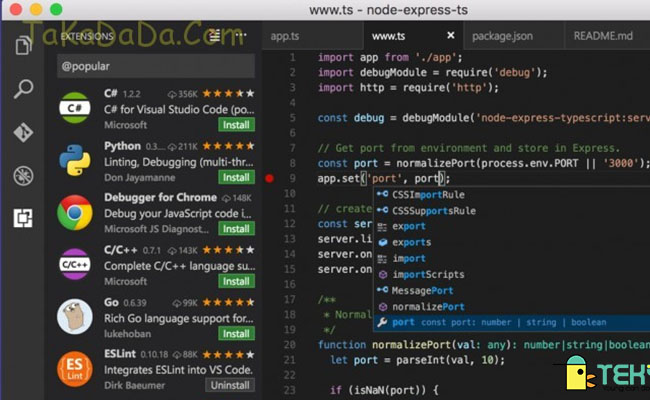This screenshot has height=400, width=650.
Task: Click the ESLint star rating
Action: [x=228, y=355]
